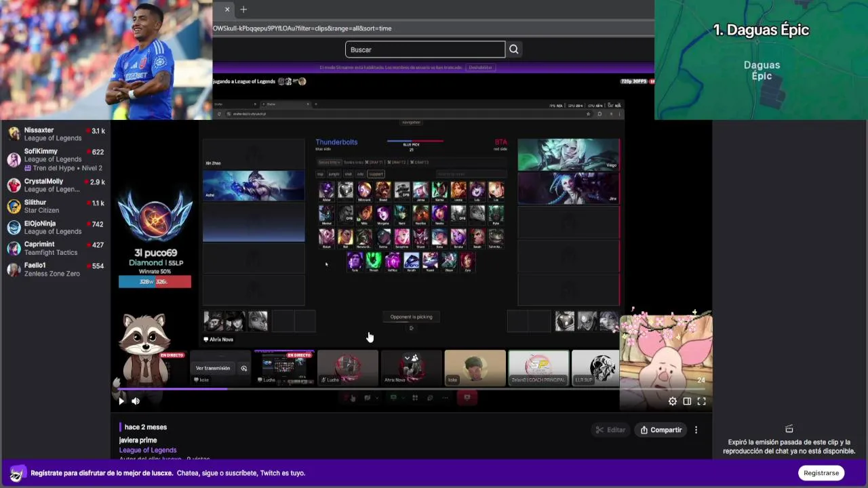Click the champion search field in drafter
This screenshot has width=868, height=488.
tap(471, 174)
